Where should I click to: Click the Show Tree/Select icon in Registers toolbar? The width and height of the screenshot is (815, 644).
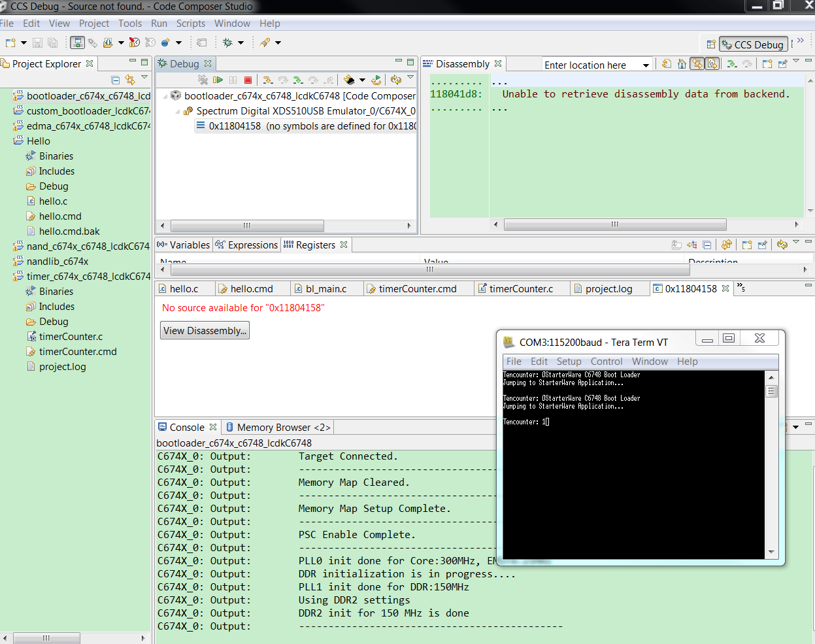(x=692, y=245)
